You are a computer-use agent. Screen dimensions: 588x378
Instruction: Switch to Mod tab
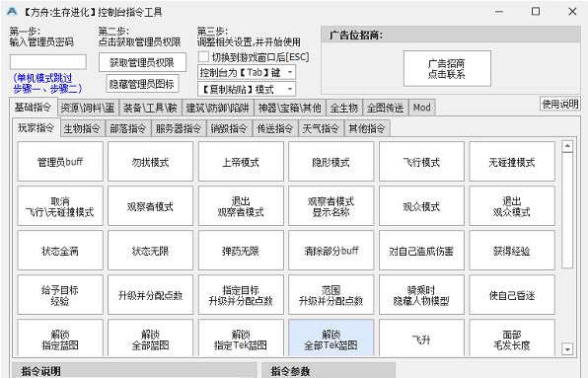point(421,108)
